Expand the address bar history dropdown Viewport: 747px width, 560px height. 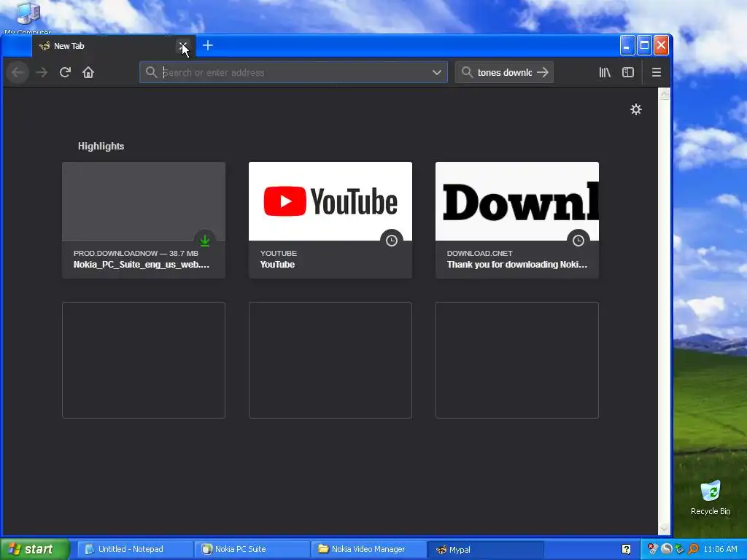(437, 72)
